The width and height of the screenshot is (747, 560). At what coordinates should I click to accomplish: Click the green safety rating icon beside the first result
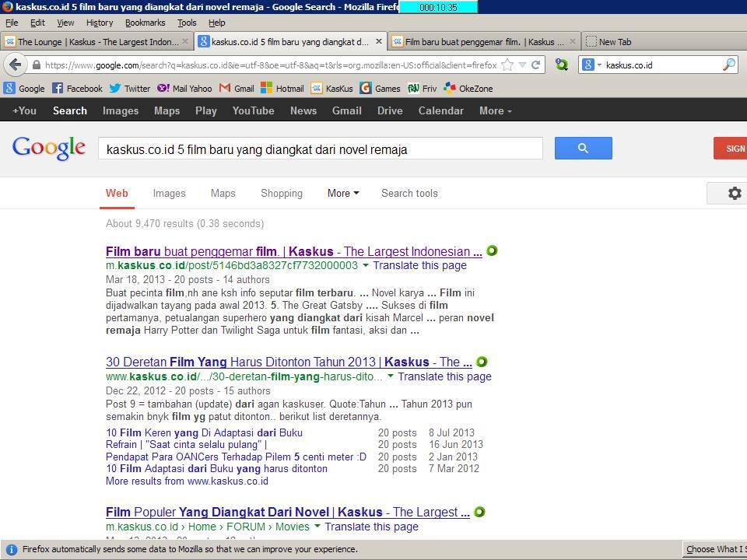click(x=492, y=250)
